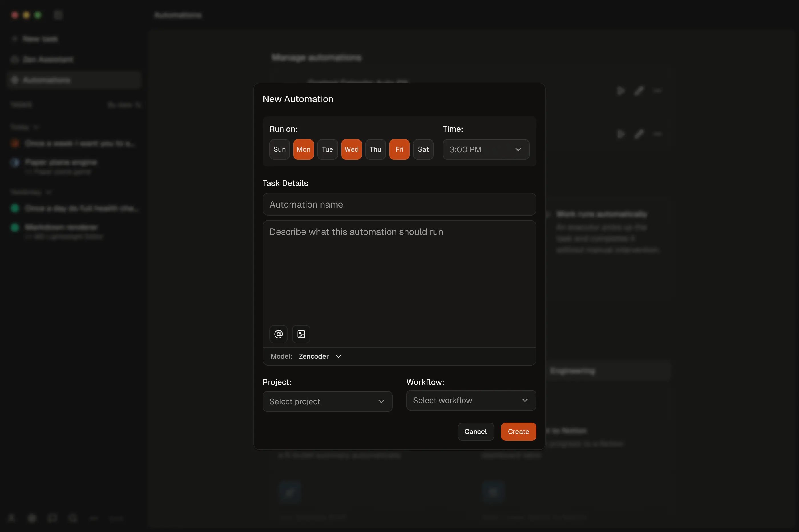The image size is (799, 532).
Task: Open the Select workflow dropdown
Action: 471,400
